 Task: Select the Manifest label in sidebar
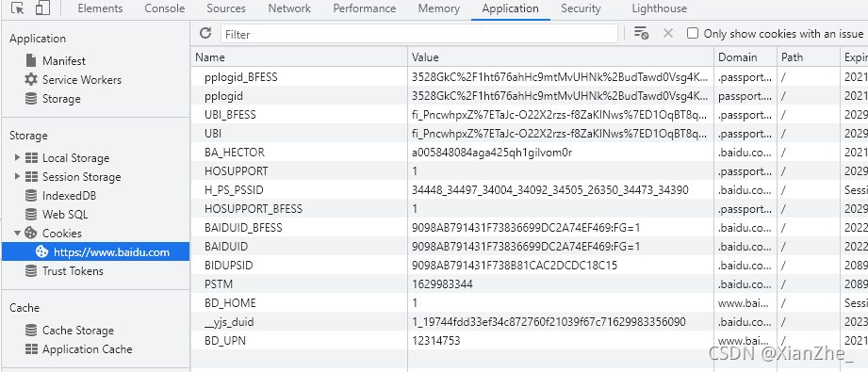point(64,61)
